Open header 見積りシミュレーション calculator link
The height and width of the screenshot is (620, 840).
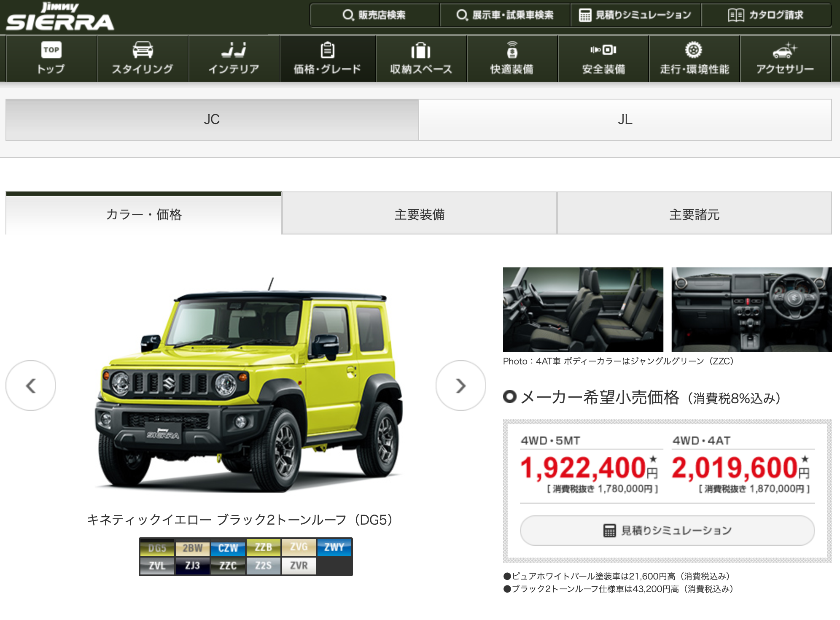coord(635,15)
